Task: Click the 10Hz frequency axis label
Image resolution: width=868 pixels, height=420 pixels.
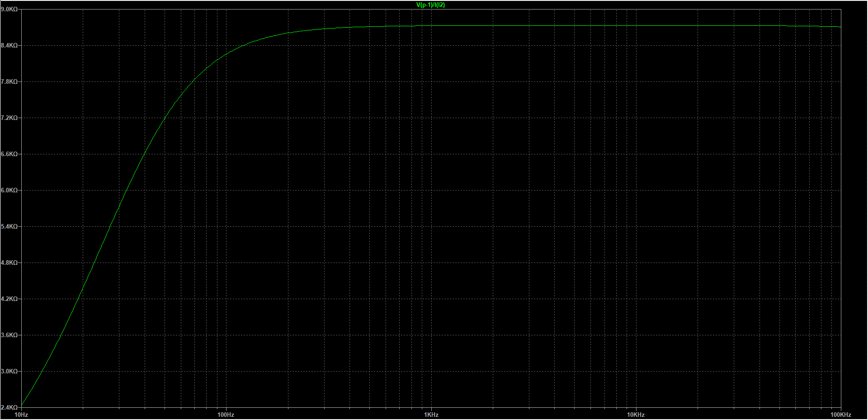Action: click(21, 415)
